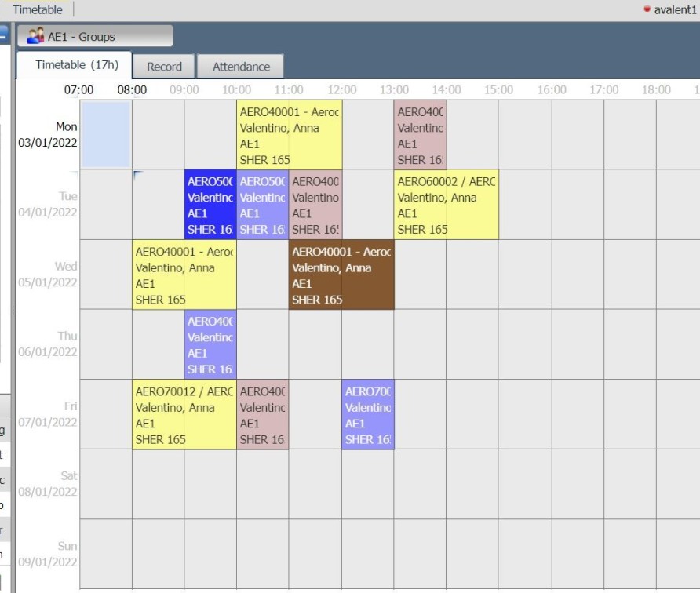Select Monday 10:00 yellow AERO40001 session
This screenshot has width=700, height=593.
[289, 135]
